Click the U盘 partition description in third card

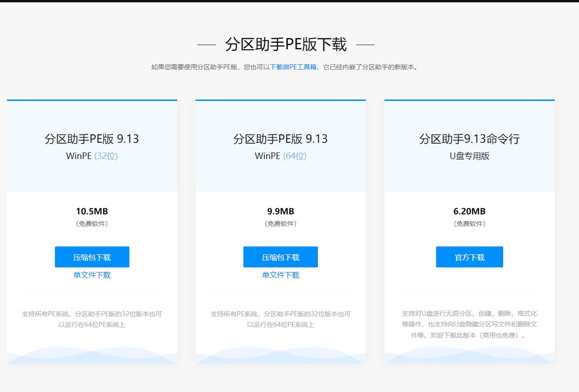point(469,324)
